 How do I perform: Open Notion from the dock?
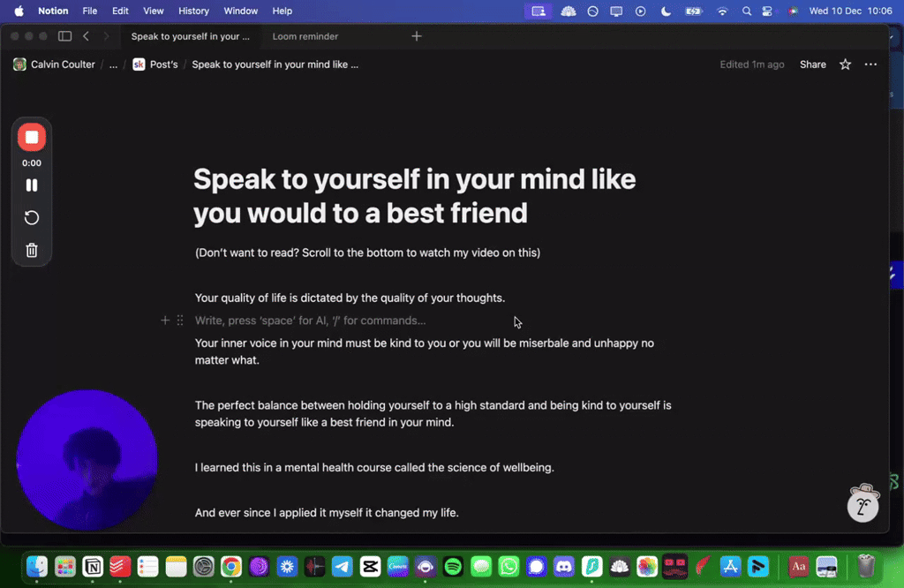92,567
